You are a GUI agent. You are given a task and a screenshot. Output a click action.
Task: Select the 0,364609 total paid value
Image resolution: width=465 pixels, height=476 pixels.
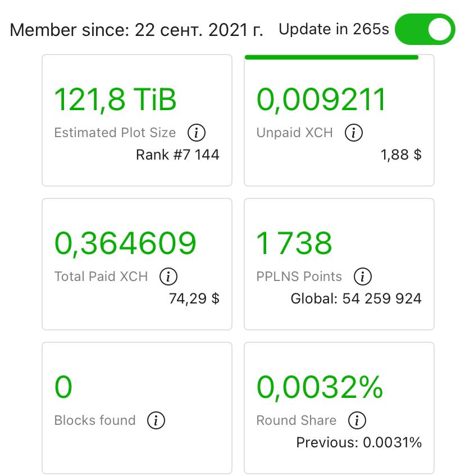coord(125,244)
